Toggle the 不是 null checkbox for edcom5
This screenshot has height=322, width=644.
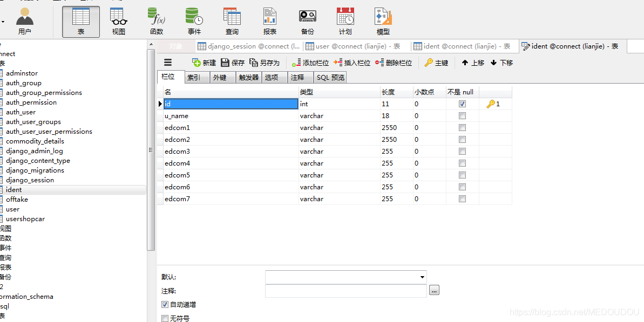pyautogui.click(x=463, y=175)
